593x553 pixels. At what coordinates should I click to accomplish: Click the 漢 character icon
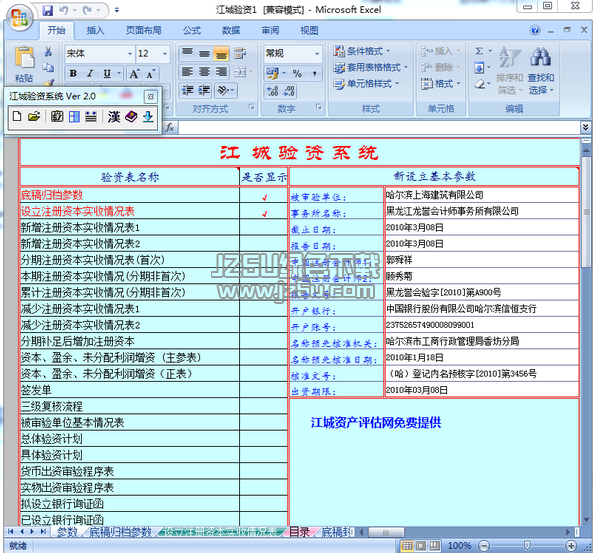coord(114,117)
